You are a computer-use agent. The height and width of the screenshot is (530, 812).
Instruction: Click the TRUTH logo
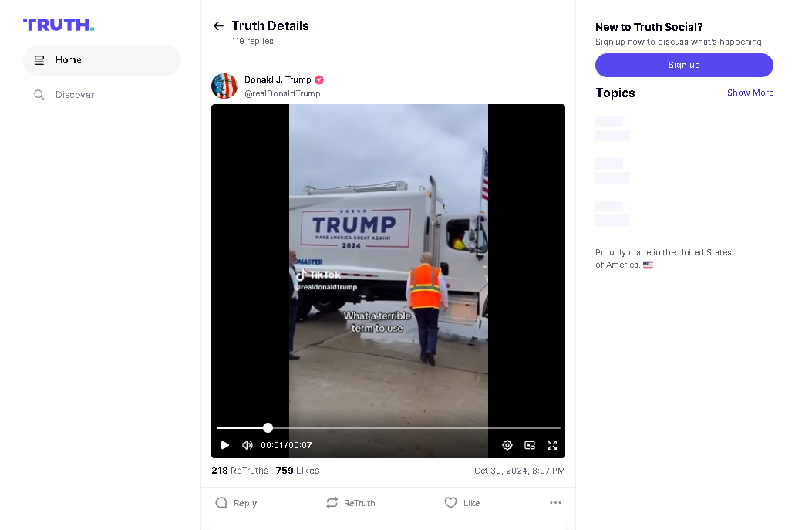(59, 25)
